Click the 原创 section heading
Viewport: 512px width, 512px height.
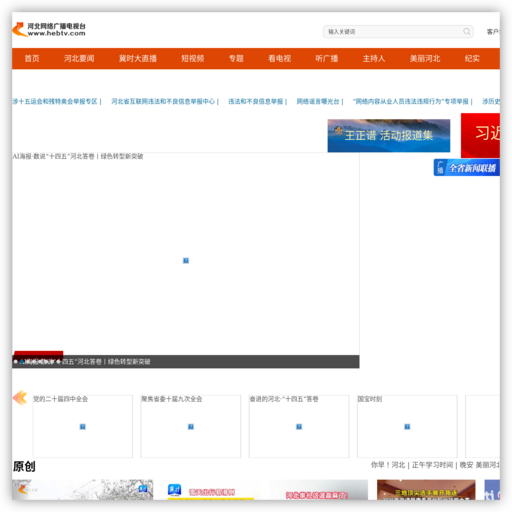coord(24,466)
